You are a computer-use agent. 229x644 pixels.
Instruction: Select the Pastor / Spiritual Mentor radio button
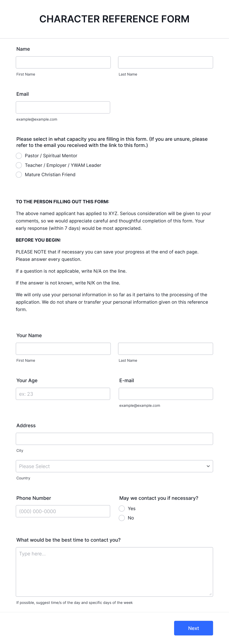click(x=19, y=156)
